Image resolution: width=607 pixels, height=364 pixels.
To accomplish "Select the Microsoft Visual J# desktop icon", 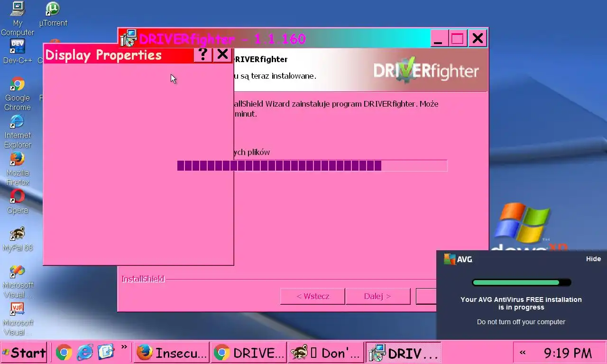I will click(x=18, y=318).
